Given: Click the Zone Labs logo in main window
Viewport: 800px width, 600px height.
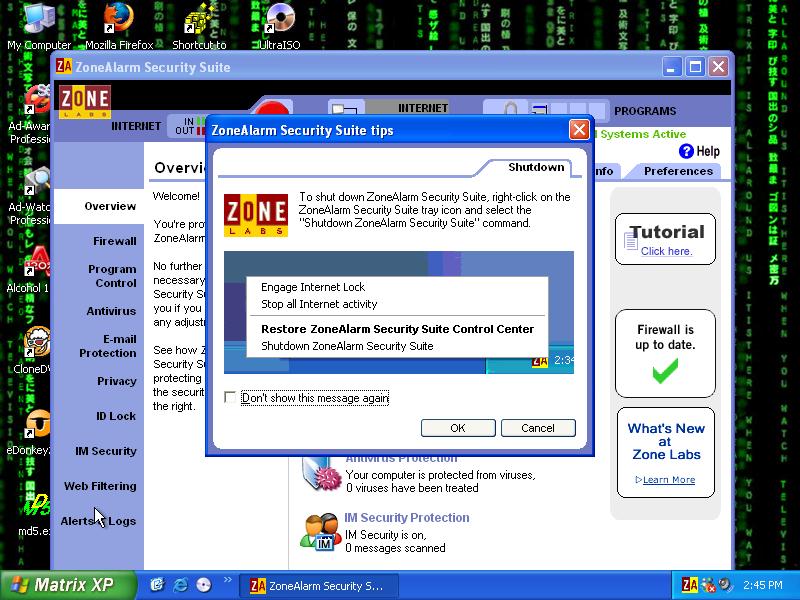Looking at the screenshot, I should tap(85, 102).
